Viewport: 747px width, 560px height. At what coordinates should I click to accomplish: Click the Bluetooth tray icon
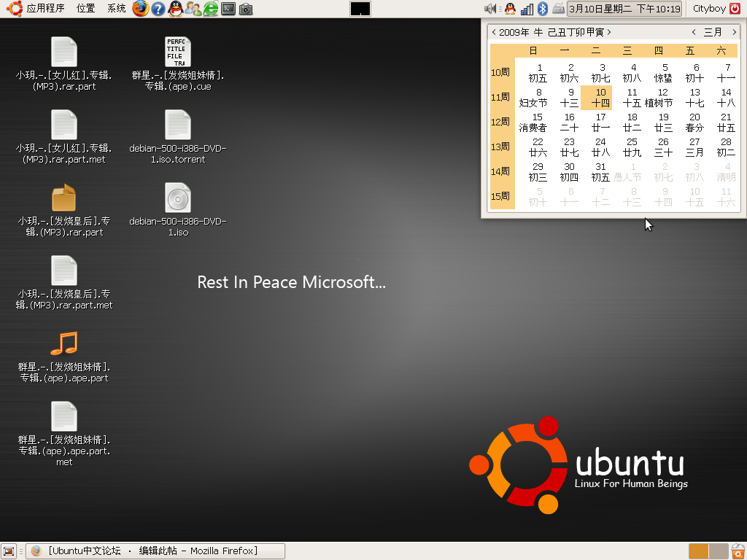(x=543, y=9)
